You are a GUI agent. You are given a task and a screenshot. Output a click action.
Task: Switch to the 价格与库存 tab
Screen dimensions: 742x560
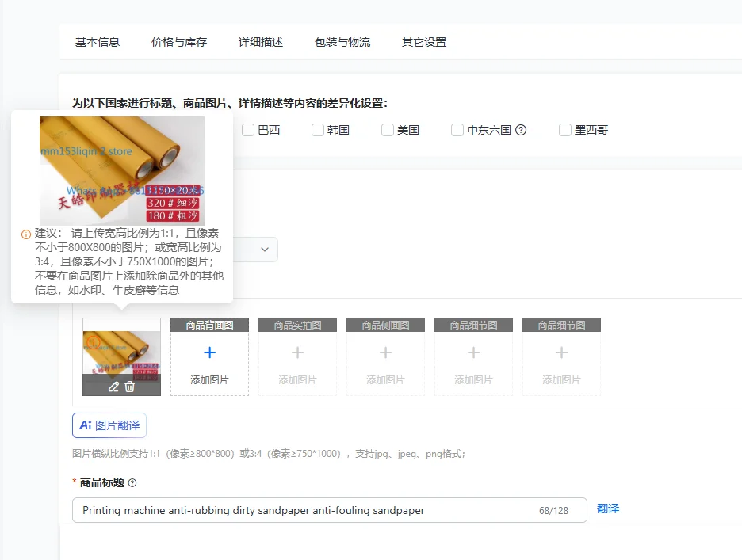coord(179,42)
